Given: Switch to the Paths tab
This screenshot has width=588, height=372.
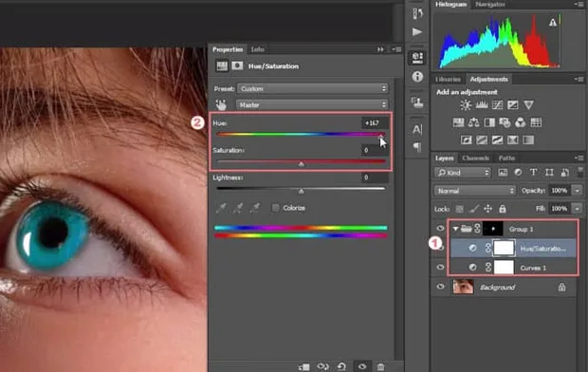Looking at the screenshot, I should point(506,158).
